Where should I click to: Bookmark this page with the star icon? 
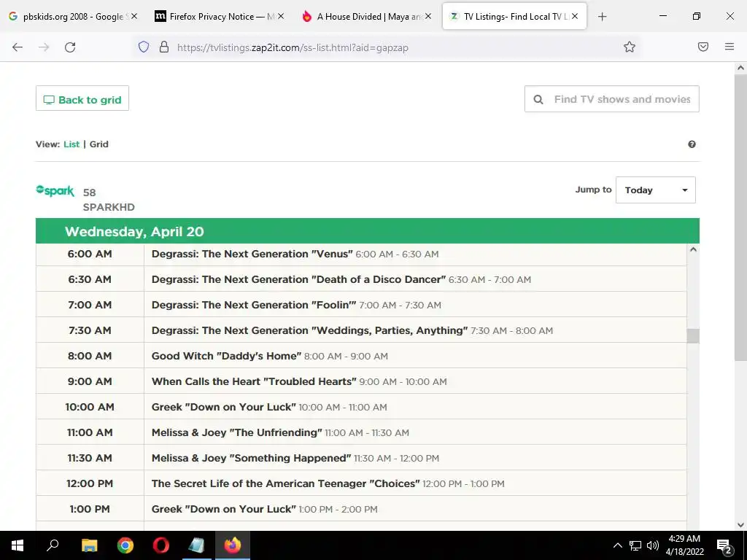click(x=630, y=47)
